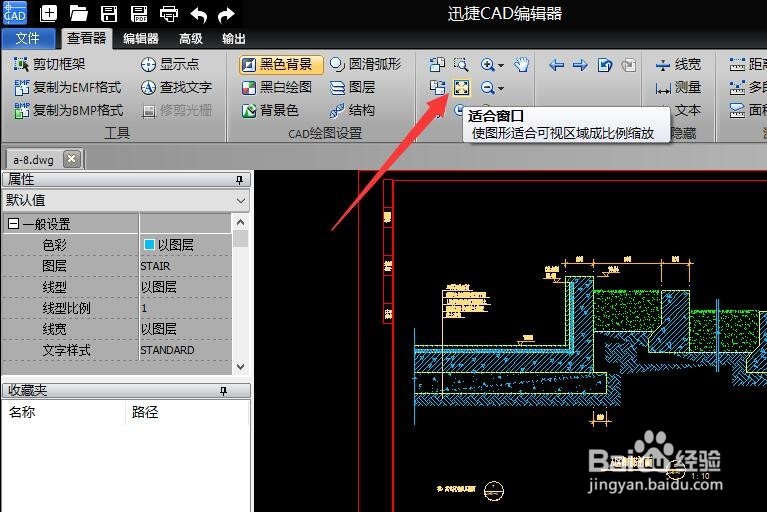The height and width of the screenshot is (512, 767).
Task: Switch to the 编辑器 tab
Action: click(141, 39)
